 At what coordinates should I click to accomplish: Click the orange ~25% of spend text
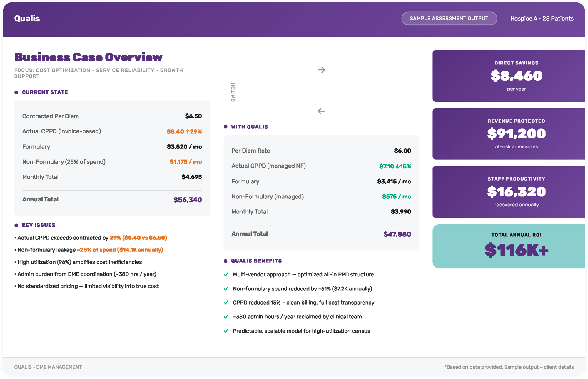pyautogui.click(x=120, y=250)
